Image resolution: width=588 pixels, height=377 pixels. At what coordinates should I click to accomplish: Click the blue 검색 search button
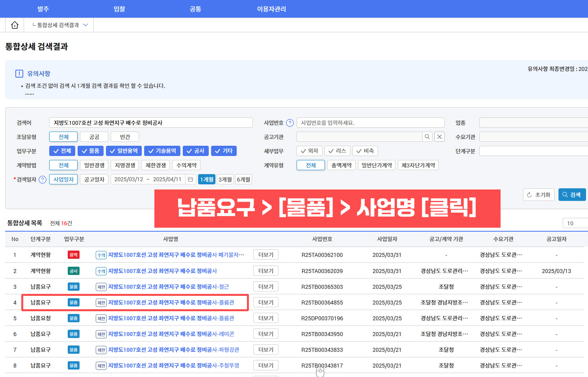click(572, 195)
